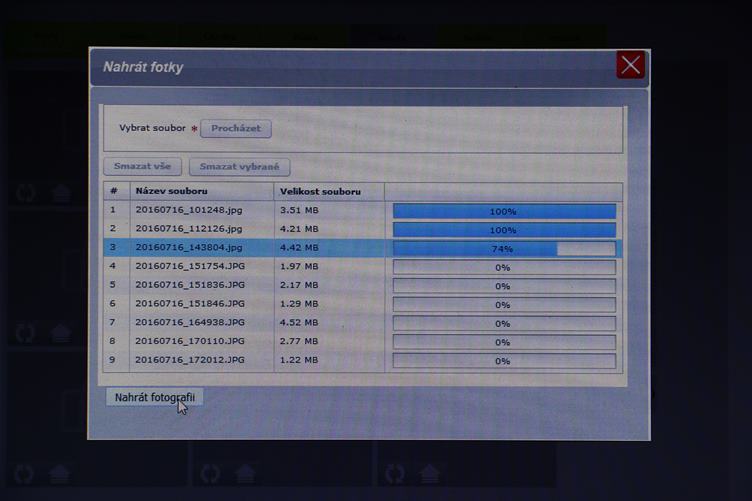Click the 0% progress bar of 20160716_170110.JPG
Viewport: 752px width, 501px height.
tap(504, 342)
